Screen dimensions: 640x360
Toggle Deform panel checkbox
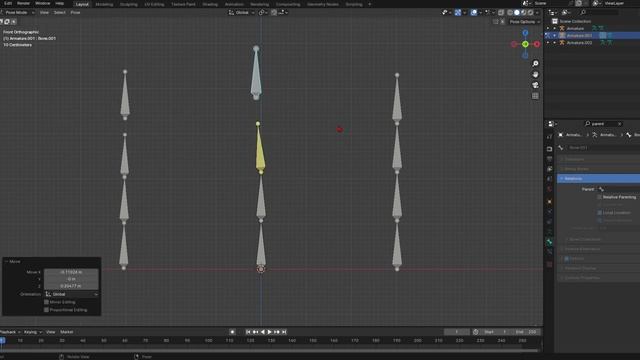(x=567, y=258)
